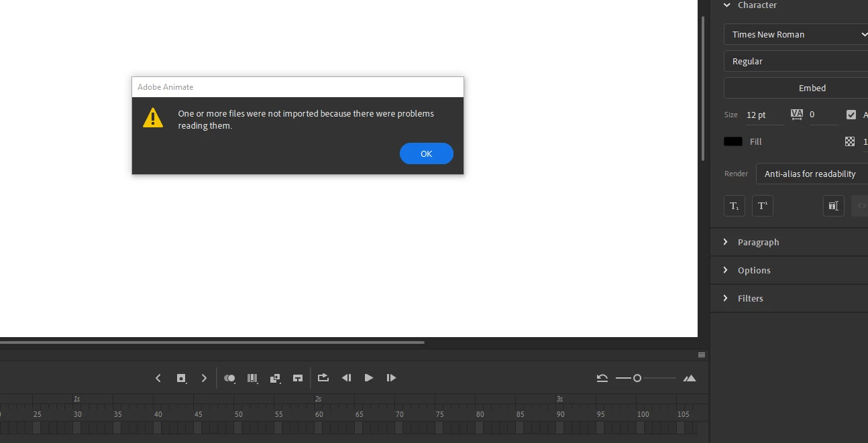Toggle the selectable text button
This screenshot has height=443, width=868.
click(x=834, y=206)
